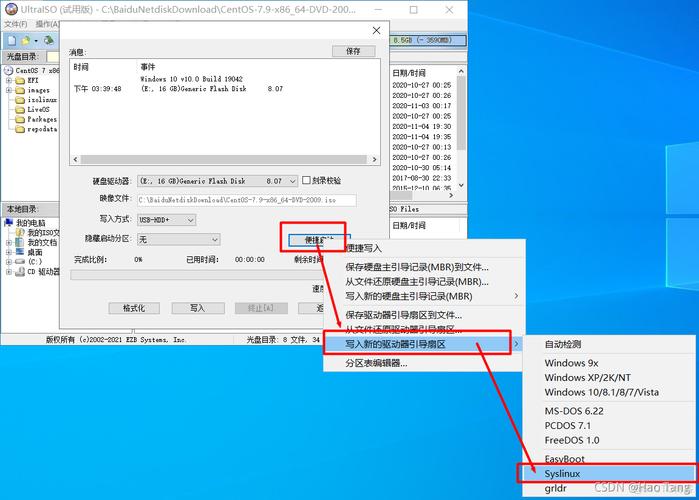Select the repodata folder icon
699x500 pixels.
click(x=20, y=129)
